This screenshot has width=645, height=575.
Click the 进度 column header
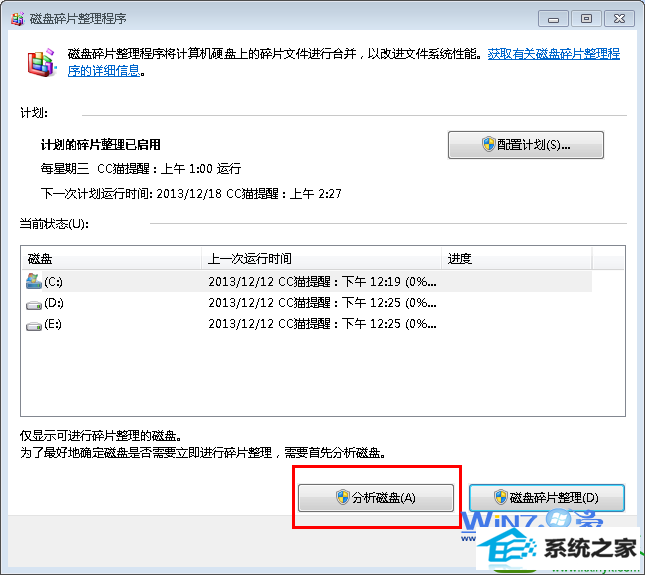[516, 258]
